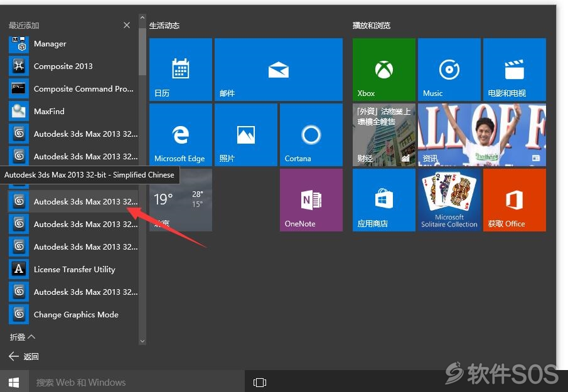This screenshot has width=568, height=392.
Task: Click the 生活动态 group header
Action: (164, 25)
